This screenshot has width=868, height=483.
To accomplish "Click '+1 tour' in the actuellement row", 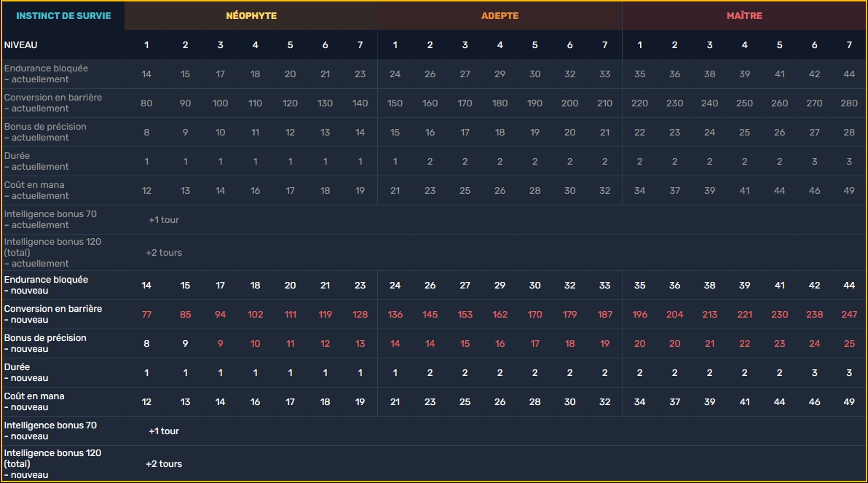I will point(164,220).
